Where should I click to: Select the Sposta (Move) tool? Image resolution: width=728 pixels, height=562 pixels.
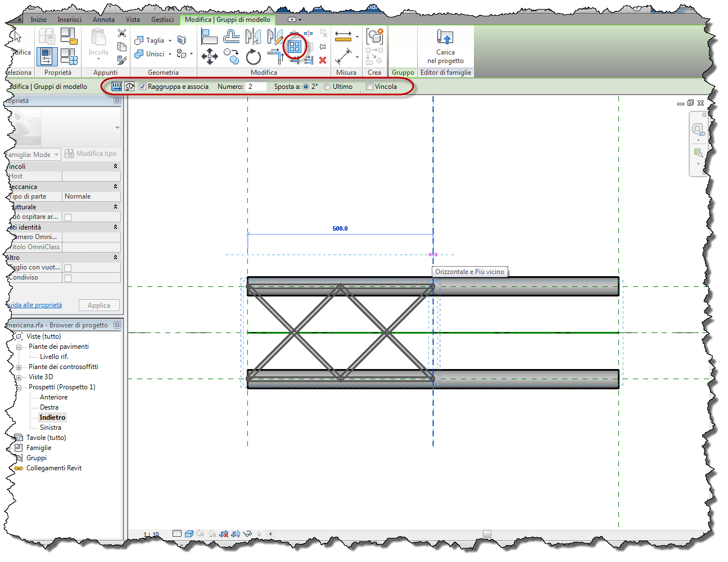pos(210,57)
